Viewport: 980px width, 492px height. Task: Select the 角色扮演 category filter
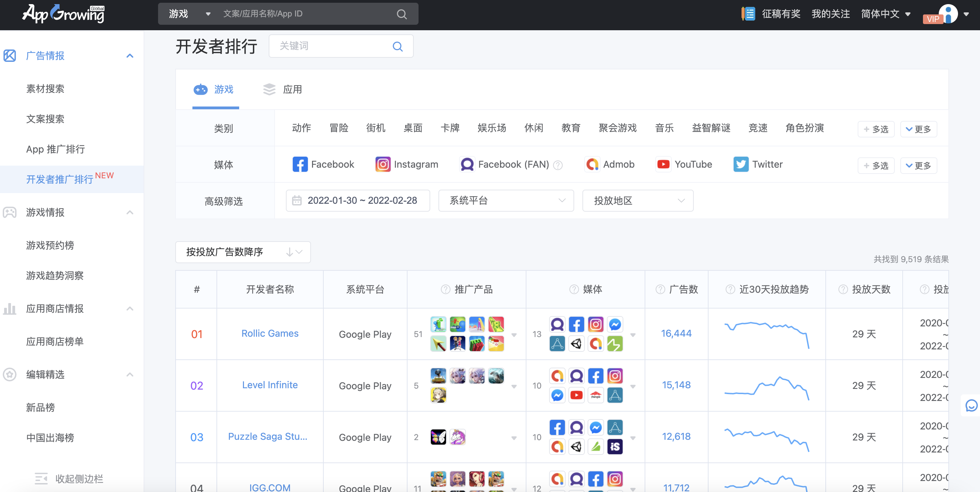coord(804,128)
